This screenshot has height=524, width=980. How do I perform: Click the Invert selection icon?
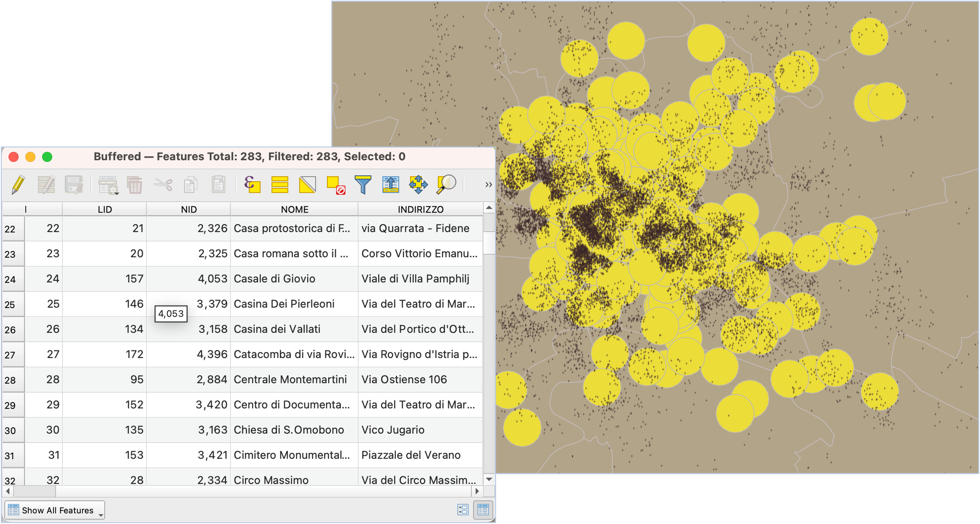(x=307, y=185)
